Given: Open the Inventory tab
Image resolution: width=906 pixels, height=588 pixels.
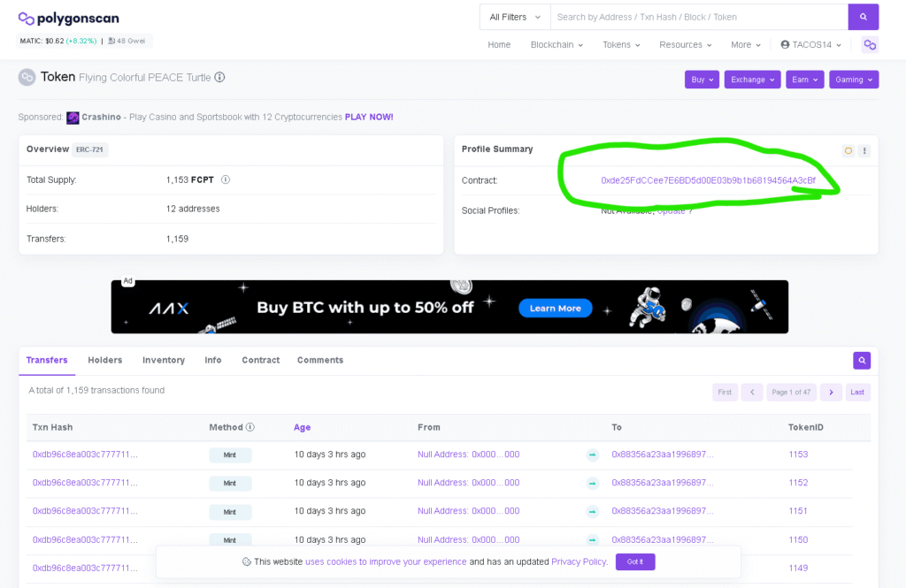Looking at the screenshot, I should [164, 360].
